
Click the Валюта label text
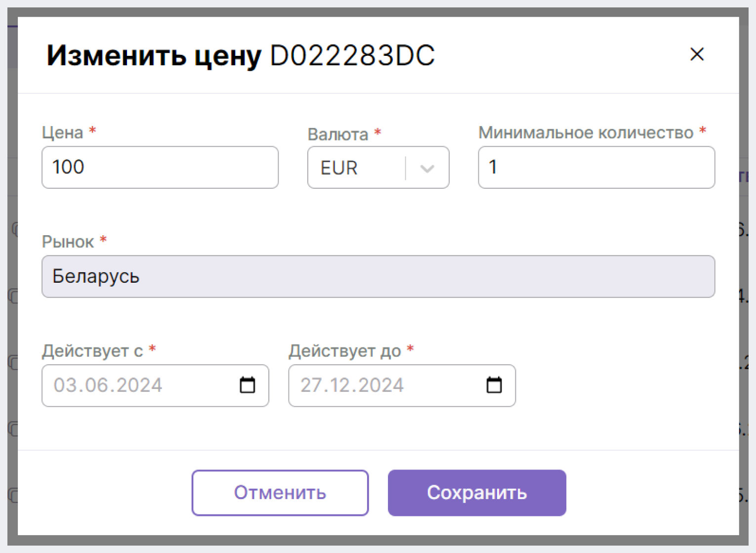(x=338, y=134)
